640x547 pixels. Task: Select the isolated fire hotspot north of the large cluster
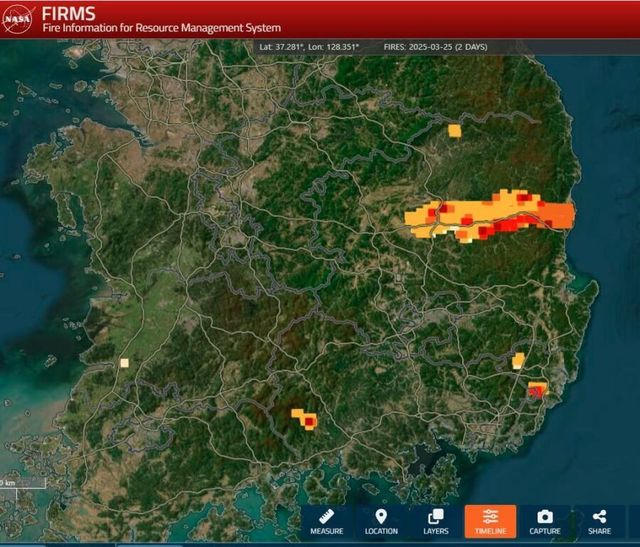click(454, 130)
